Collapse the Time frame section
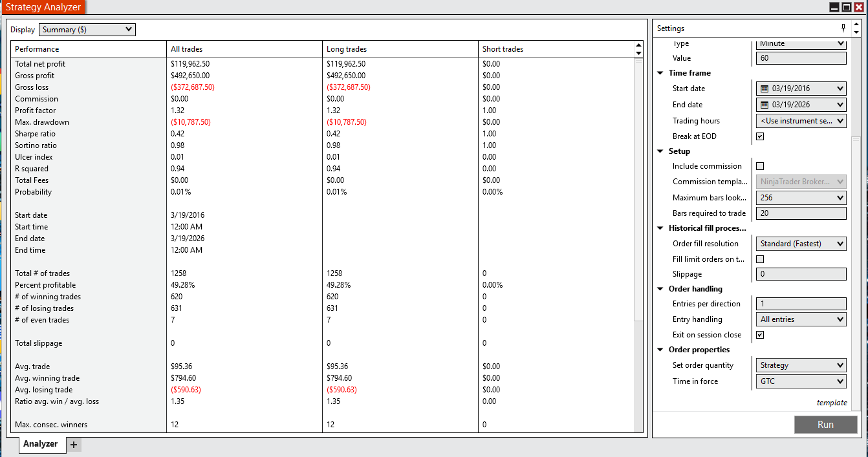Image resolution: width=868 pixels, height=457 pixels. pos(660,72)
